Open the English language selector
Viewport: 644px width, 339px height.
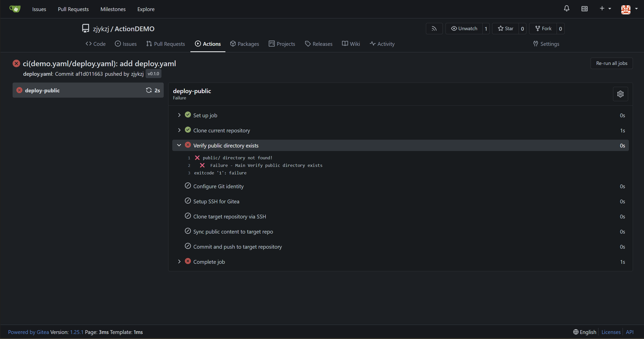pyautogui.click(x=585, y=332)
